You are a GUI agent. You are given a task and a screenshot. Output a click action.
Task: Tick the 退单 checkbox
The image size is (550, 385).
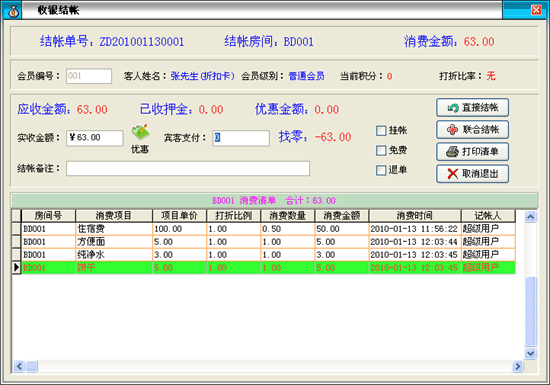(x=381, y=170)
